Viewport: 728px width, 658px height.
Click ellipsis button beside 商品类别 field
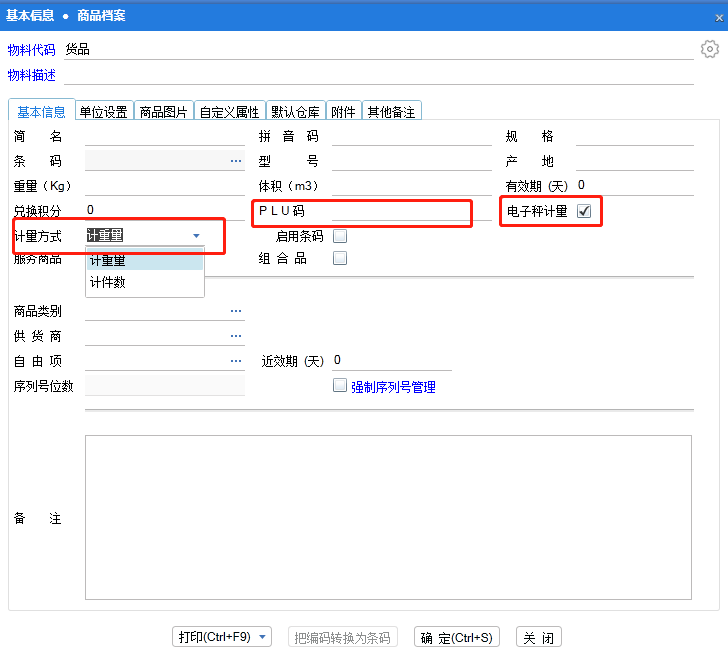236,311
